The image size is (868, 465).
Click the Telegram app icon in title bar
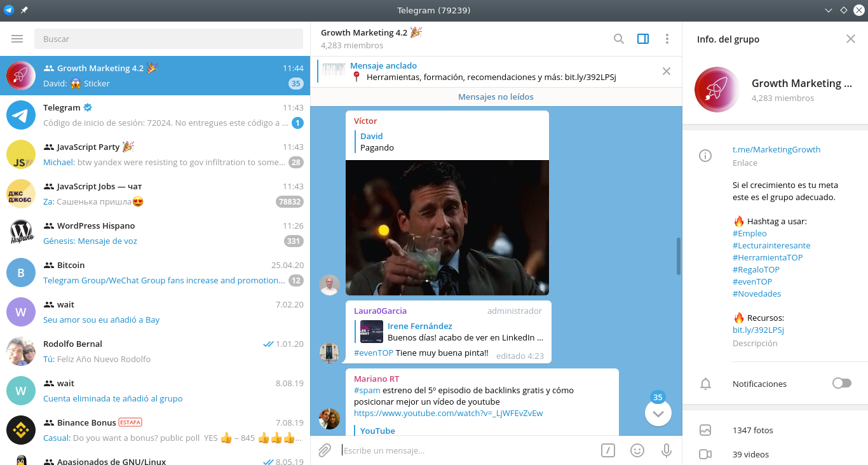point(8,10)
